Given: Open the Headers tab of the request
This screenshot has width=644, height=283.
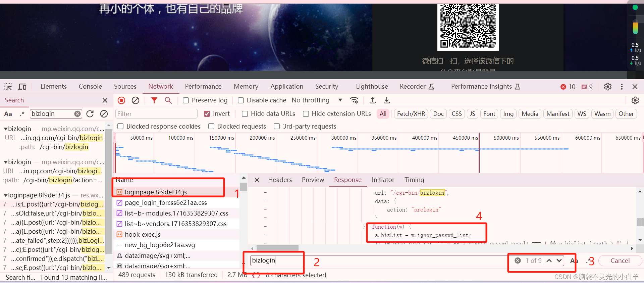Looking at the screenshot, I should coord(280,180).
